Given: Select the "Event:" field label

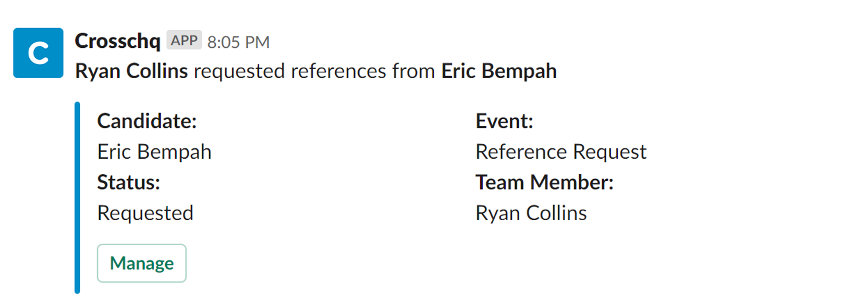Looking at the screenshot, I should 504,121.
